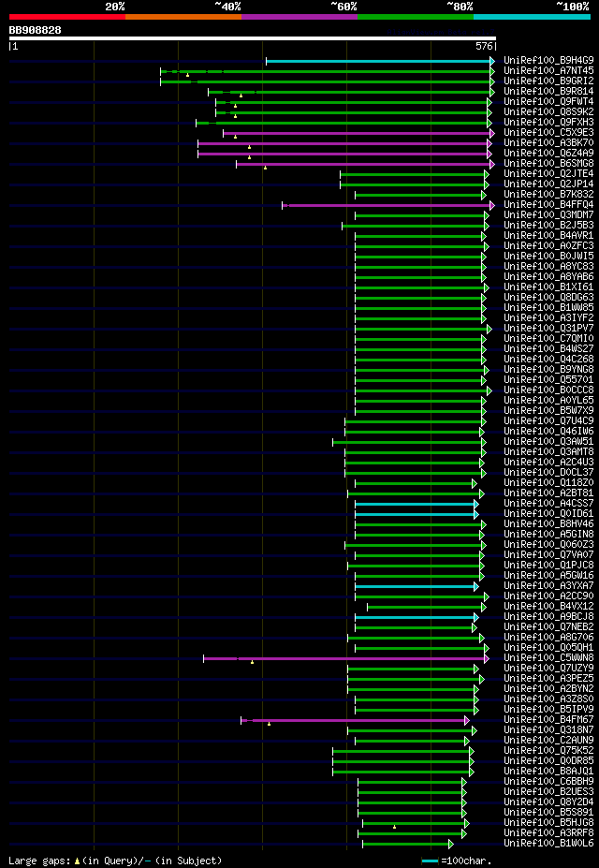
Task: Select label UniRef100_Q8DG63
Action: tap(549, 297)
